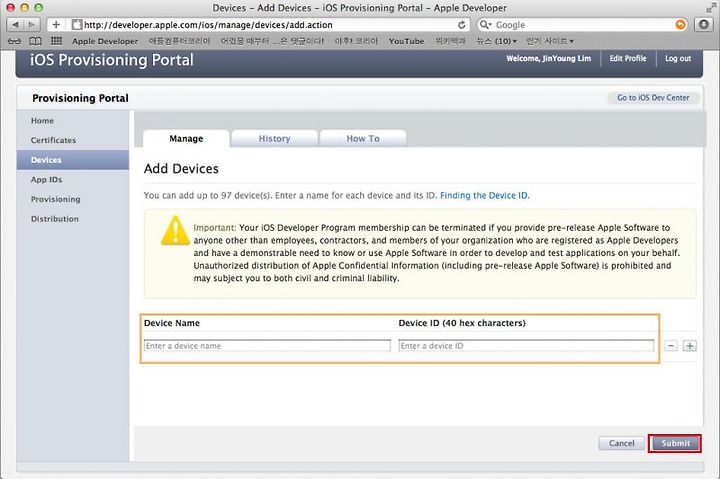This screenshot has height=479, width=720.
Task: Click the Cancel button
Action: click(x=621, y=443)
